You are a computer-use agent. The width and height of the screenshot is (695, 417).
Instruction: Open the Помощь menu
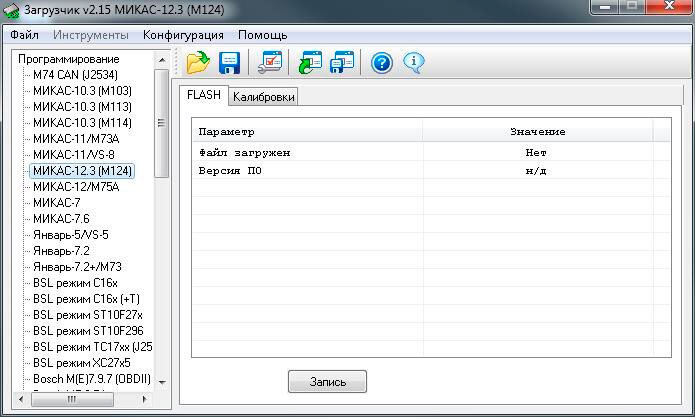click(262, 35)
